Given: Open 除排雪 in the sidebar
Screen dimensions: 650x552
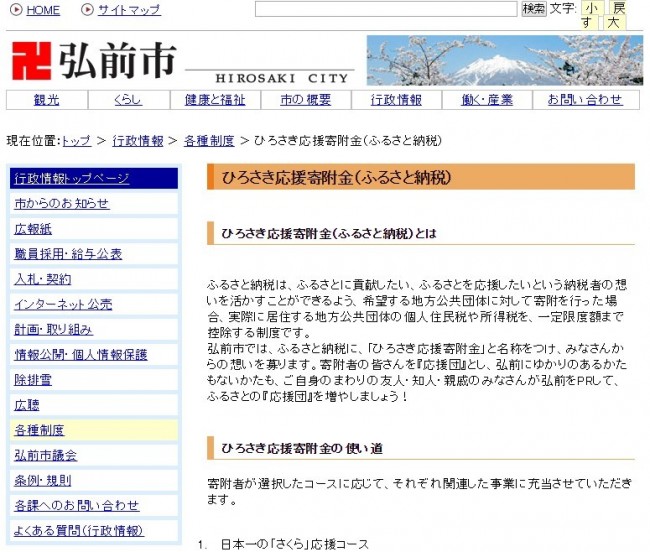Looking at the screenshot, I should click(94, 380).
